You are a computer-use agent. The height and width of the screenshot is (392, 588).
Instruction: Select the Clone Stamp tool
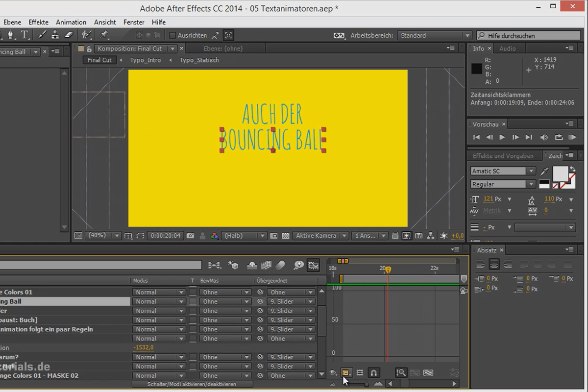pyautogui.click(x=55, y=35)
